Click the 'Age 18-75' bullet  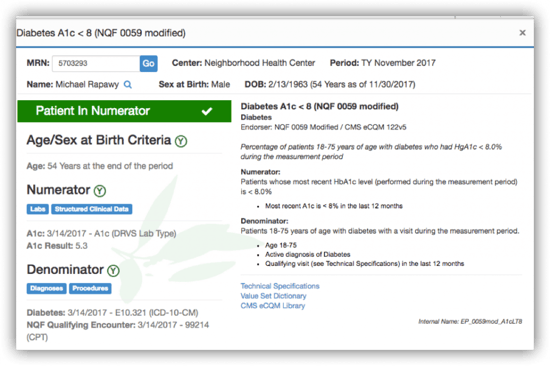tap(281, 245)
